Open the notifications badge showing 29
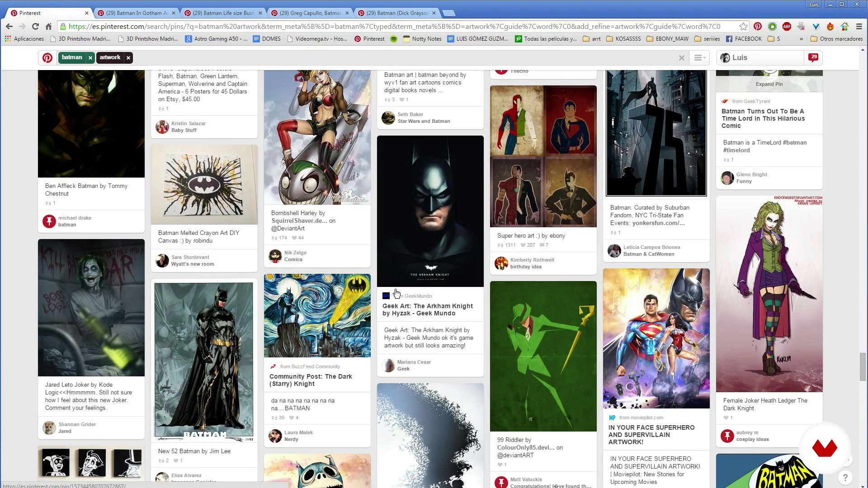This screenshot has width=868, height=488. point(814,57)
